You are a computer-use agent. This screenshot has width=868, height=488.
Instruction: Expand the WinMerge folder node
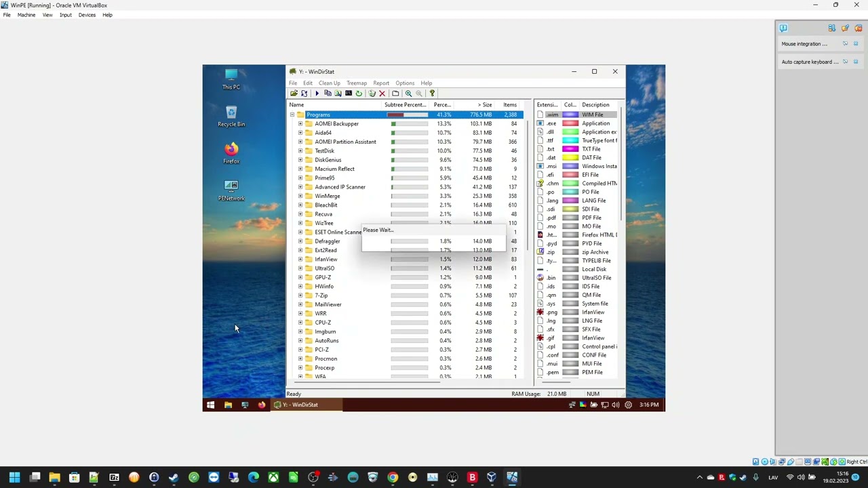300,196
